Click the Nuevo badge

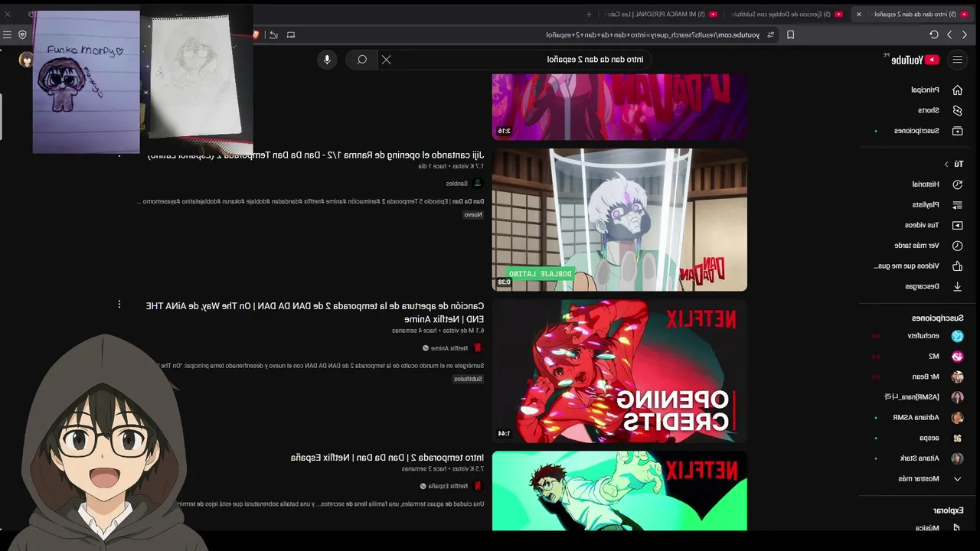pyautogui.click(x=474, y=215)
